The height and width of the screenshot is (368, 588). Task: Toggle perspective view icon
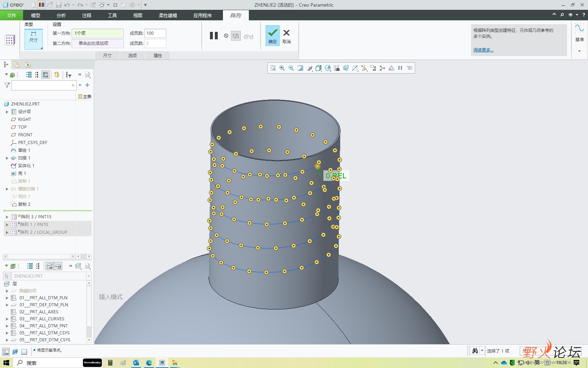[346, 68]
